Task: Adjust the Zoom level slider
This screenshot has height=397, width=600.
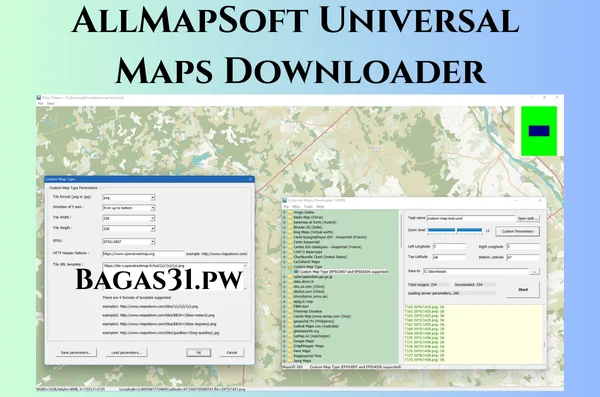Action: [x=455, y=230]
